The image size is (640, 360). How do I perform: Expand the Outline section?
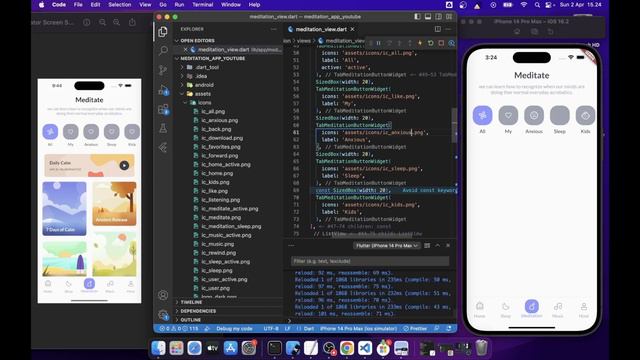pos(191,320)
